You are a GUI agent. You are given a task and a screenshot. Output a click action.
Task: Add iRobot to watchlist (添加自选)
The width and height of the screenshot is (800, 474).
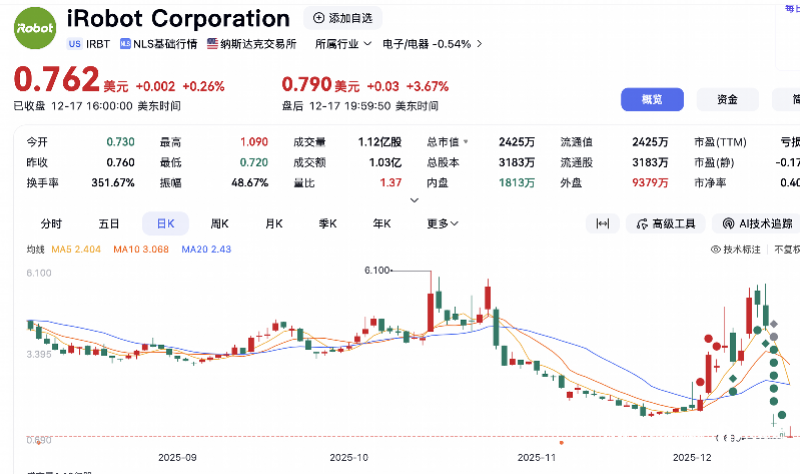[x=342, y=18]
